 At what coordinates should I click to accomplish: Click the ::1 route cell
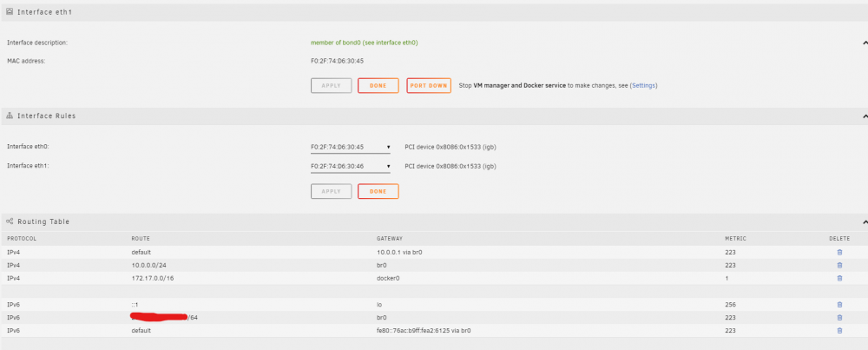[135, 305]
